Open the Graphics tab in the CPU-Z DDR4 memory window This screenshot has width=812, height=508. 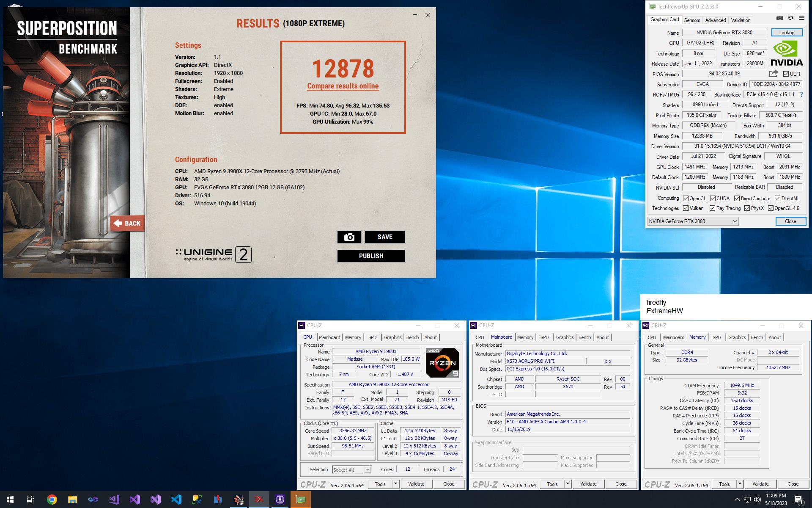click(x=737, y=337)
